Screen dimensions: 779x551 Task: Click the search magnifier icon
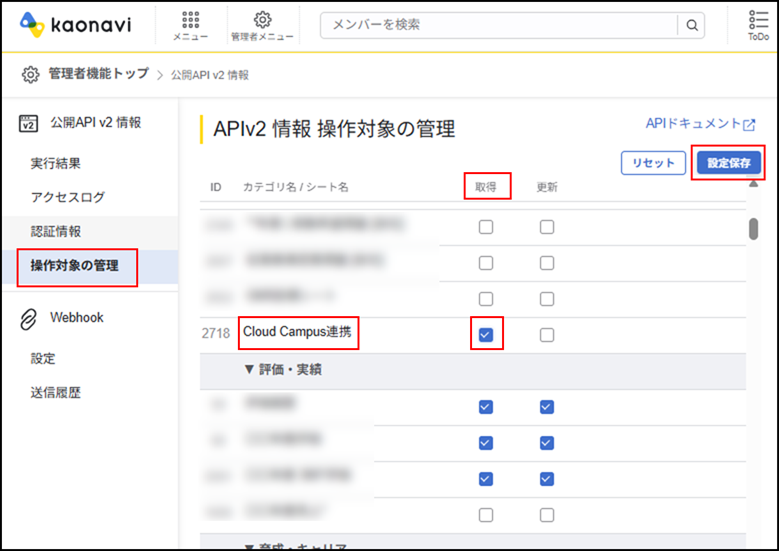pyautogui.click(x=692, y=25)
